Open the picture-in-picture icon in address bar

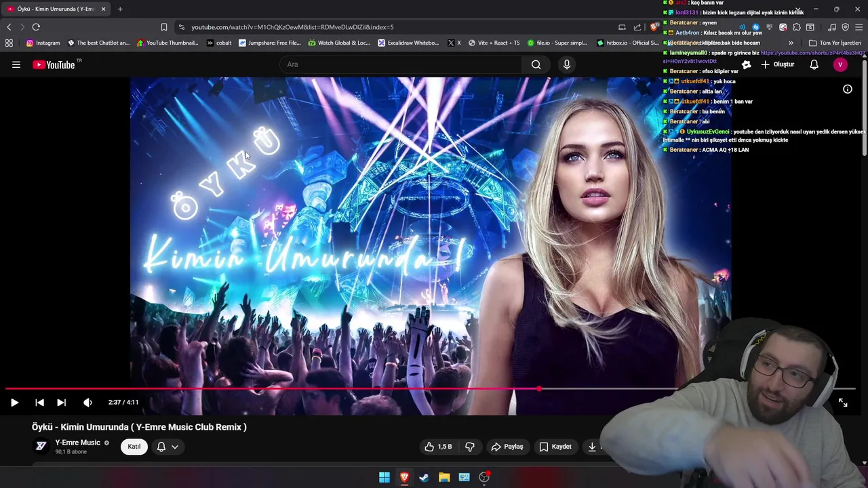click(622, 27)
